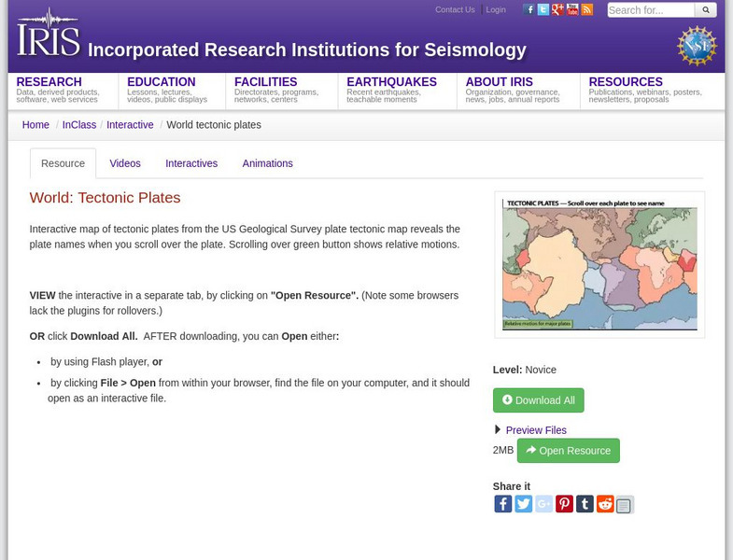
Task: Share on Tumblr icon
Action: click(x=585, y=504)
